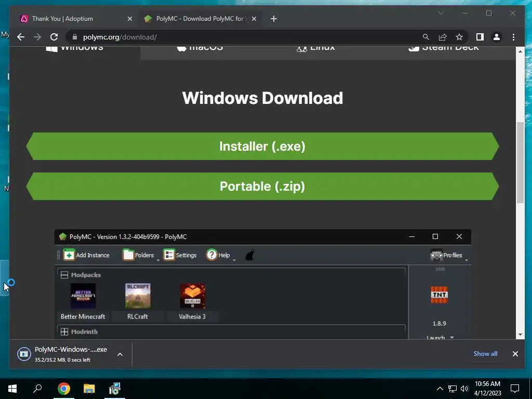Download the Installer (.exe)
The width and height of the screenshot is (532, 399).
coord(262,146)
